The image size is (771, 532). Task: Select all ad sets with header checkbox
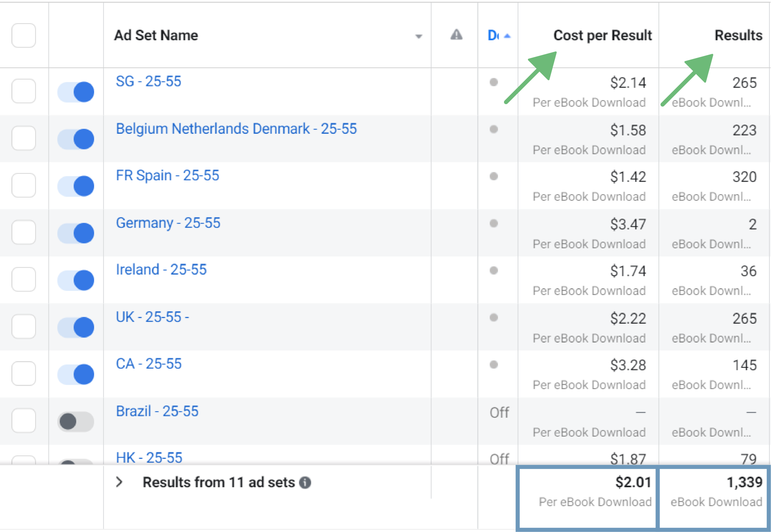point(24,35)
